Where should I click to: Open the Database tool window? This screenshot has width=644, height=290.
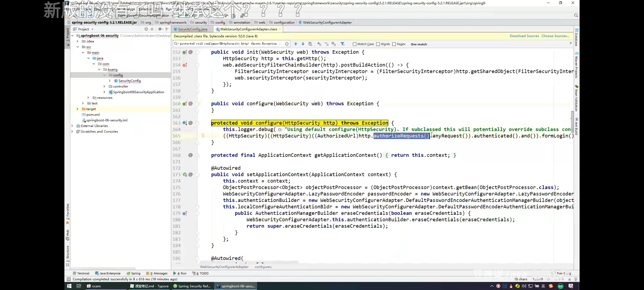click(x=577, y=37)
